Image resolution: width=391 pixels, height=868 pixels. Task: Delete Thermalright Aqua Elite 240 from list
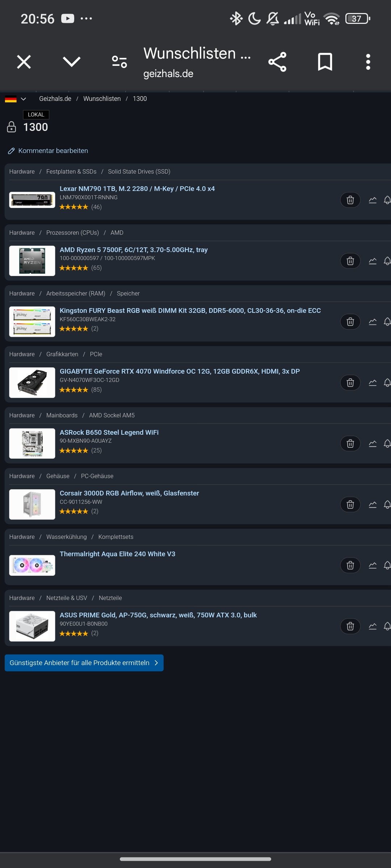click(x=350, y=565)
